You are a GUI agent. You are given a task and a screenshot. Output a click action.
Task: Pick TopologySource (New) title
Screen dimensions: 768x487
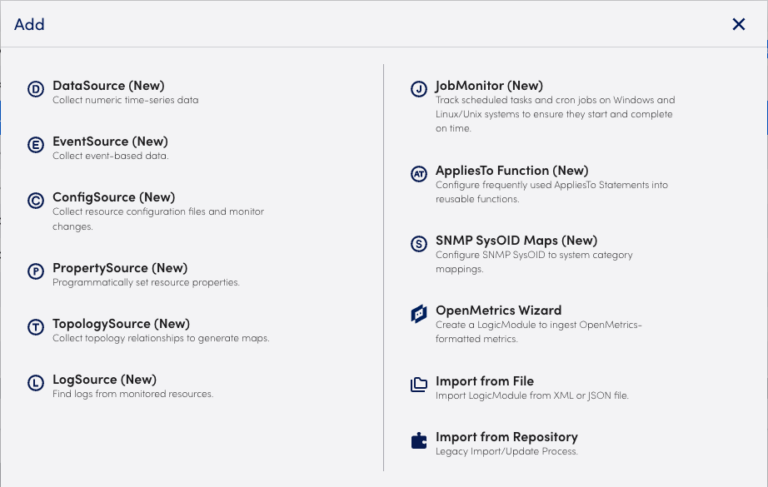pos(120,324)
